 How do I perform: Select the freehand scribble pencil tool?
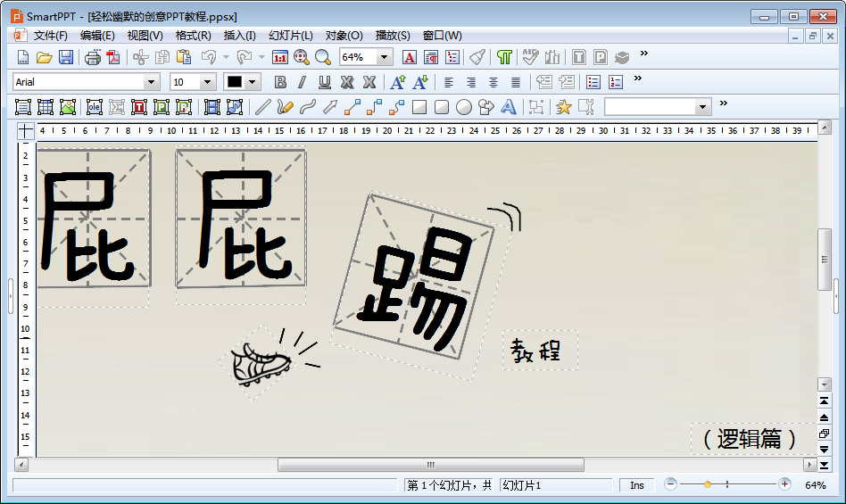tap(285, 107)
